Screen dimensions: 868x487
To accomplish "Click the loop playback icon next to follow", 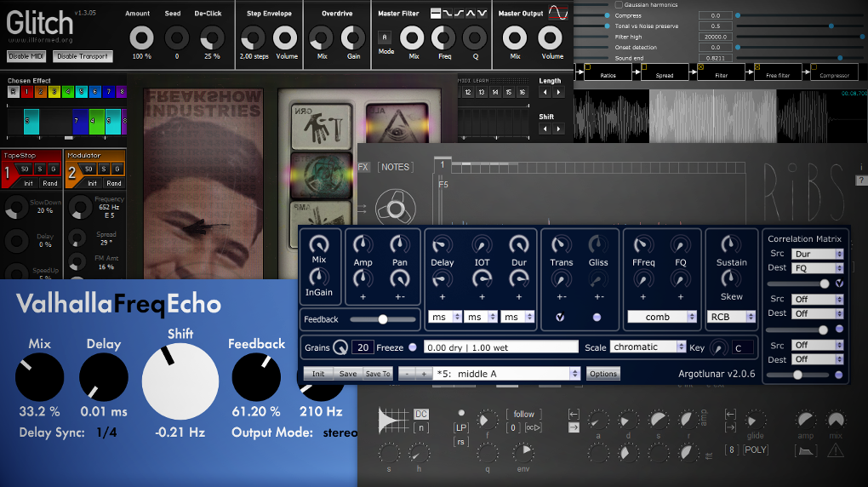I will [x=533, y=427].
